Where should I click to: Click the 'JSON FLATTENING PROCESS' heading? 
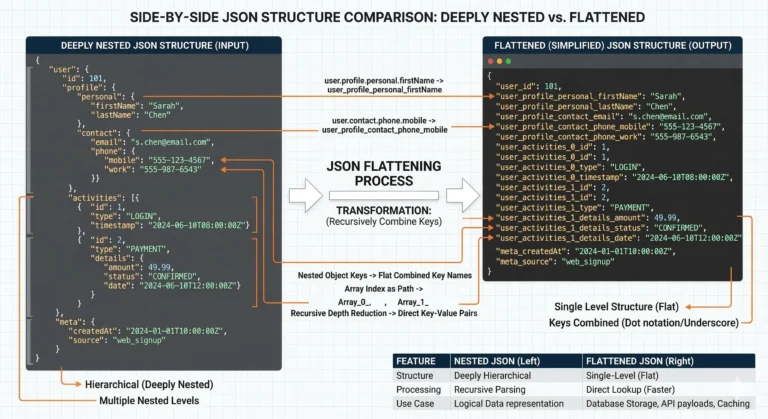click(384, 173)
